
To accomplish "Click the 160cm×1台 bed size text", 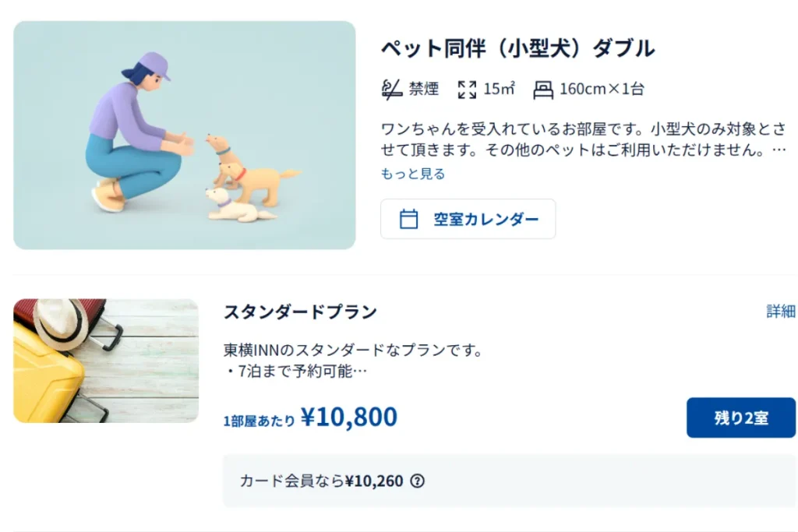I will pos(602,89).
